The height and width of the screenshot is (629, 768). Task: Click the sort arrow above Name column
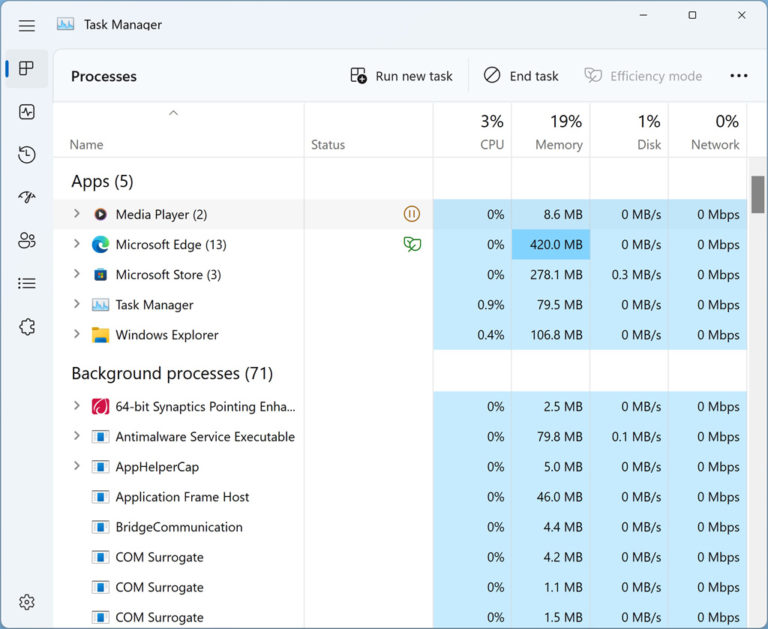click(173, 113)
